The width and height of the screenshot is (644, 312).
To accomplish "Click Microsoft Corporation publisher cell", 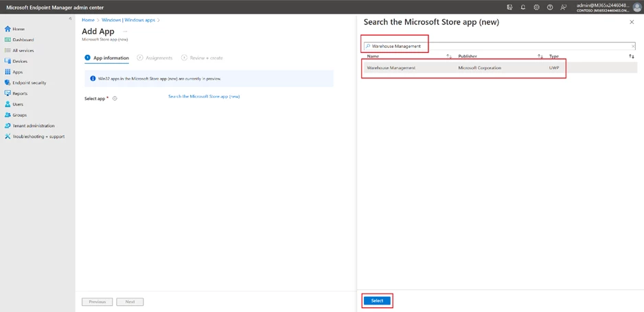I will pos(480,68).
